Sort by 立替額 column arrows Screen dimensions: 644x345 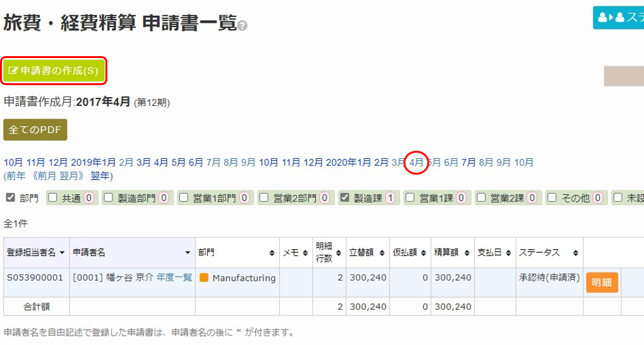point(382,253)
